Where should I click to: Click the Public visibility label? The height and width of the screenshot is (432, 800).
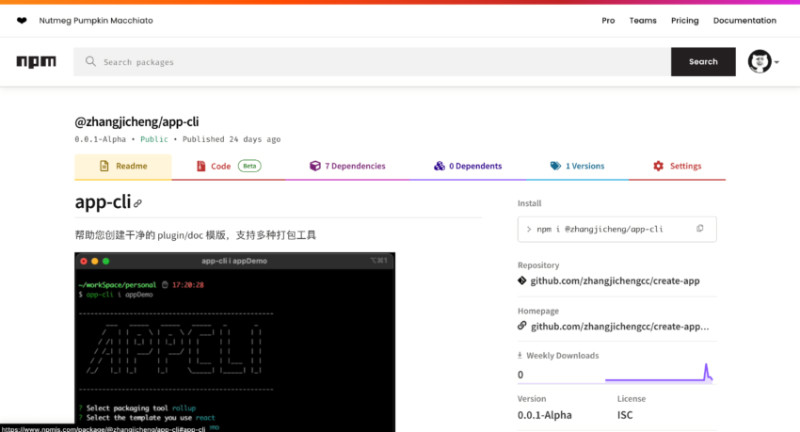coord(154,139)
